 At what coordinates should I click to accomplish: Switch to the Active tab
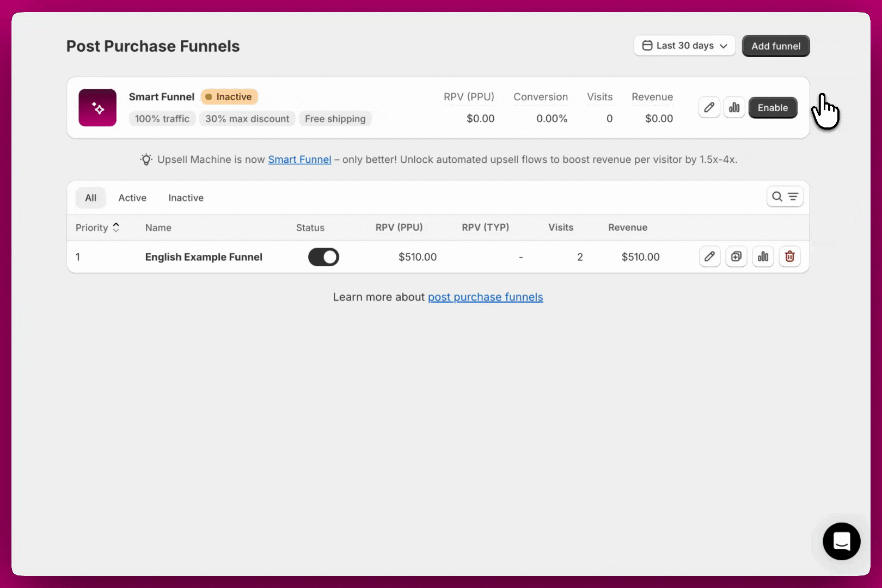132,198
